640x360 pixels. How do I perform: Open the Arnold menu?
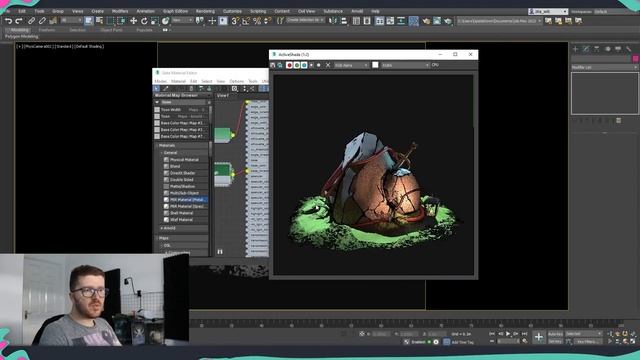[x=357, y=11]
